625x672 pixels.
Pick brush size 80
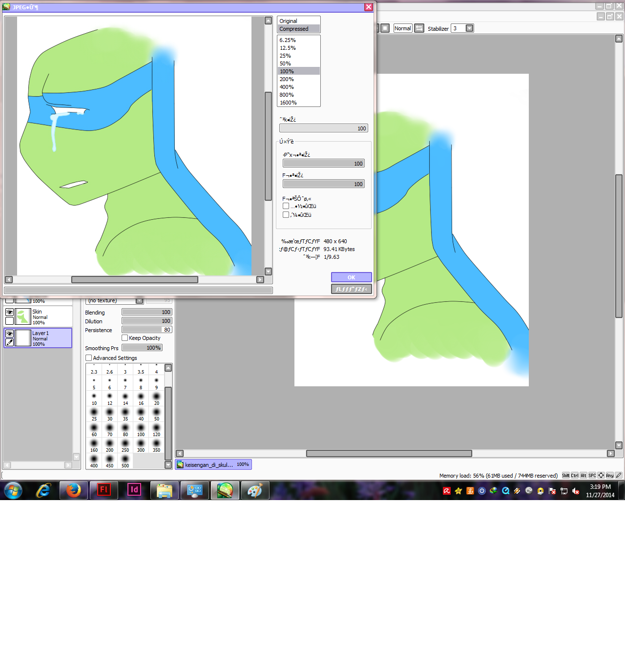tap(125, 431)
